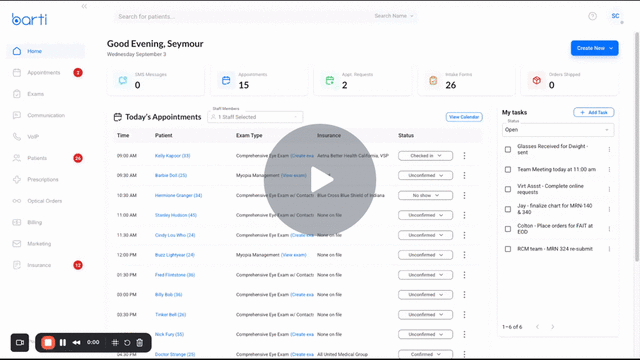Open Appointments in sidebar
The width and height of the screenshot is (640, 360).
(x=45, y=73)
